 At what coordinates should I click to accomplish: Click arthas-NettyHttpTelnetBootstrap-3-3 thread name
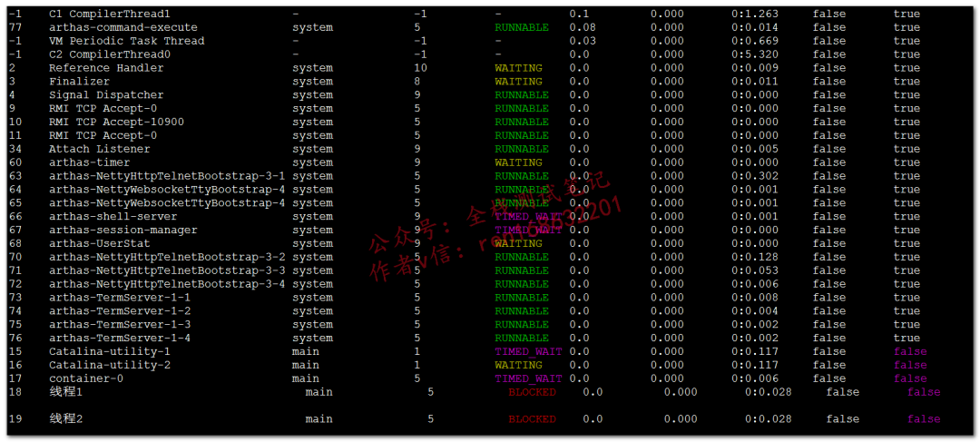point(167,270)
